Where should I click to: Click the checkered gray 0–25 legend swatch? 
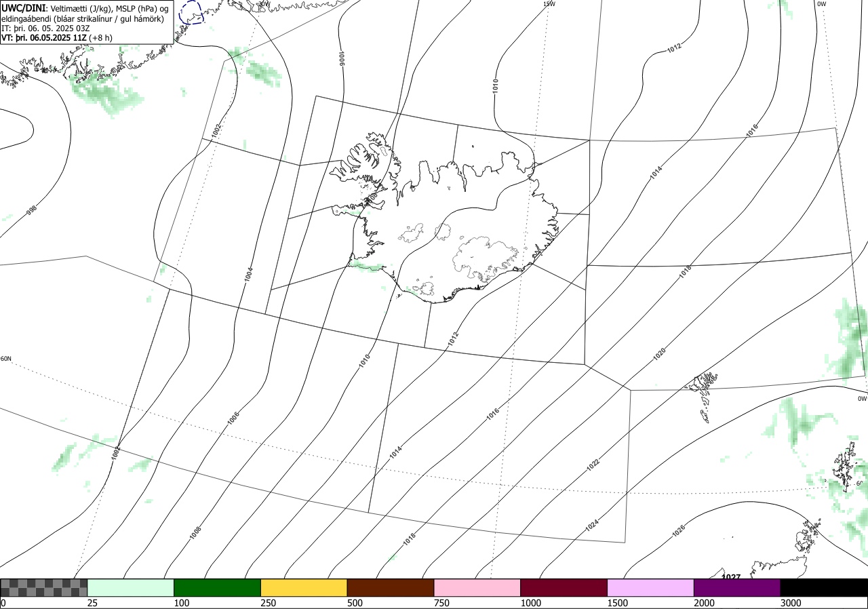coord(44,587)
